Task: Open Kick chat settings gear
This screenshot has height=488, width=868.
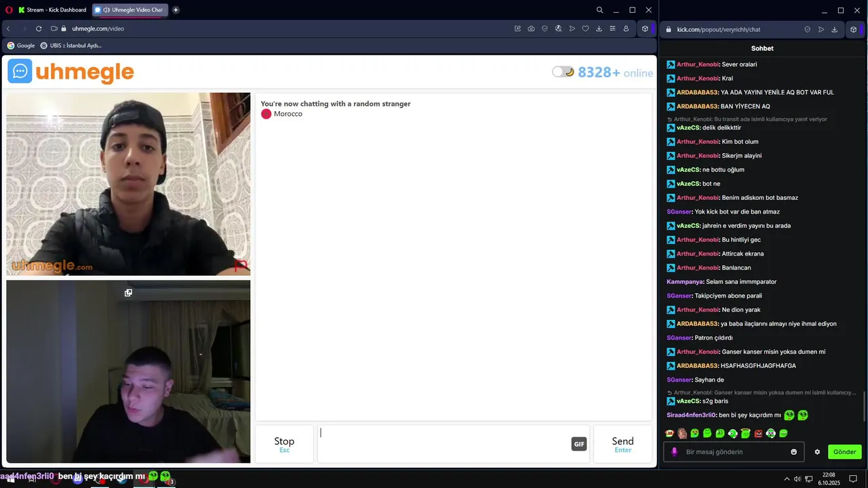Action: click(x=817, y=452)
